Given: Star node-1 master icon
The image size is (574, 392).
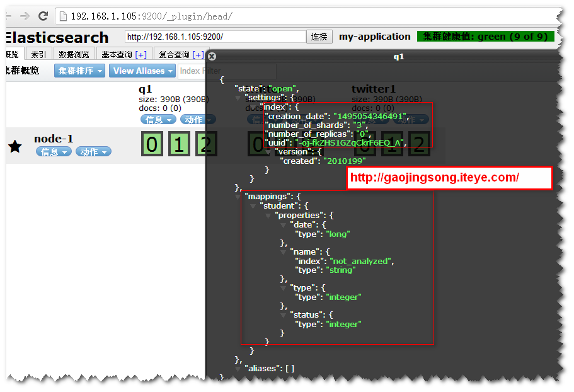Looking at the screenshot, I should (x=15, y=146).
